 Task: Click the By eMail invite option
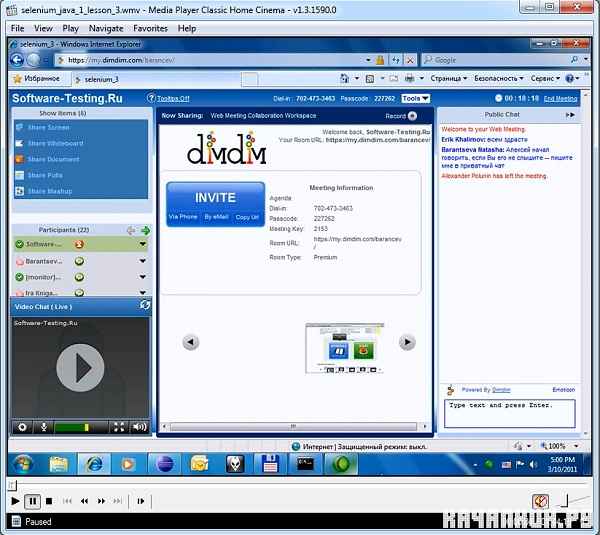(216, 217)
